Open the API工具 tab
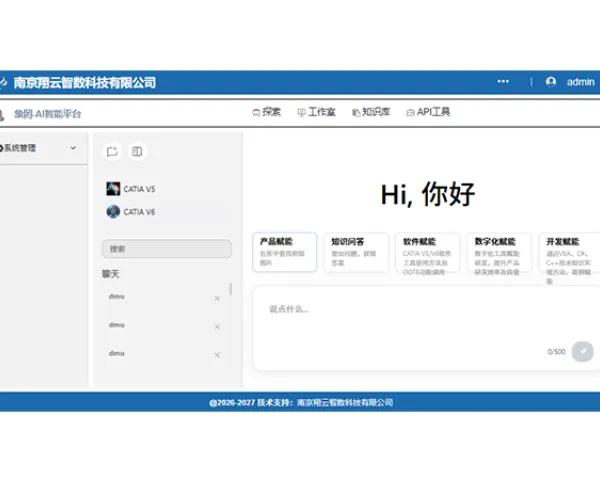Image resolution: width=600 pixels, height=480 pixels. click(x=428, y=112)
